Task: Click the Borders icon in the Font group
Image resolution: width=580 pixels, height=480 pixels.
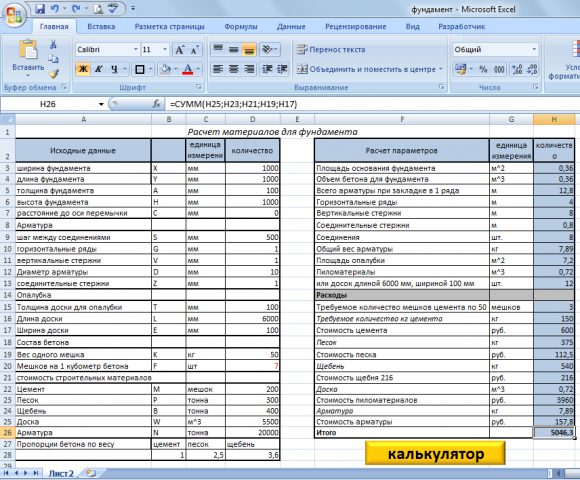Action: (140, 69)
